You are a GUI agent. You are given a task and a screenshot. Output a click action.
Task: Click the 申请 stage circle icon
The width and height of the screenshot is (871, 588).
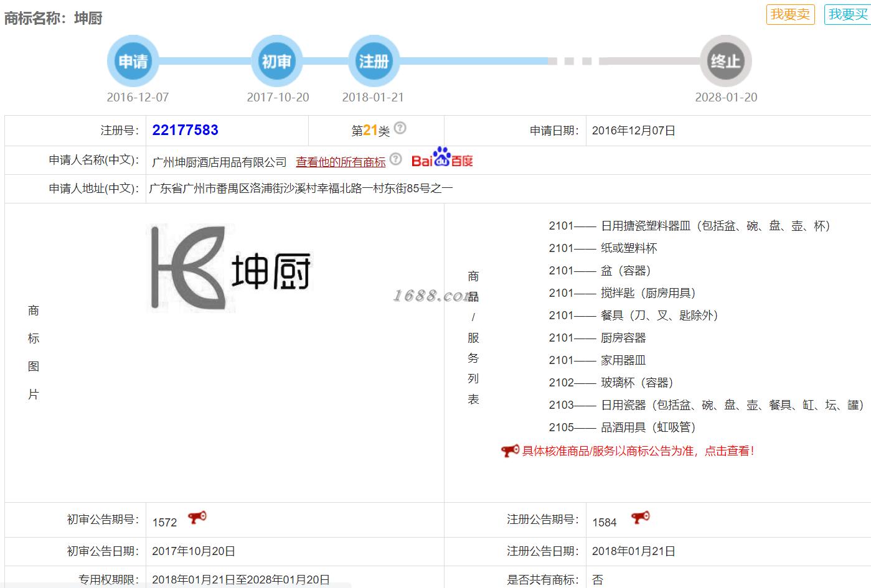click(x=133, y=61)
